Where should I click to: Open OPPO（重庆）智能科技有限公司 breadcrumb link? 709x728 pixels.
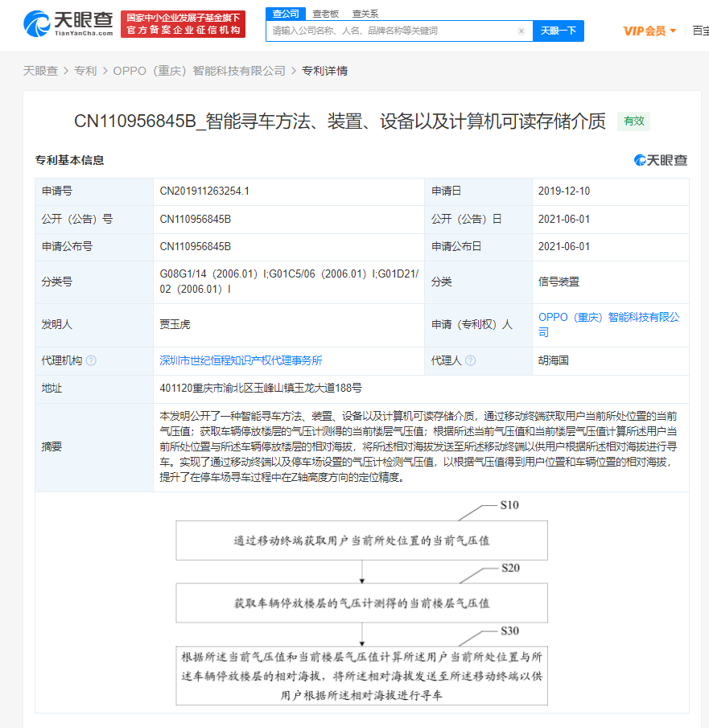[200, 71]
